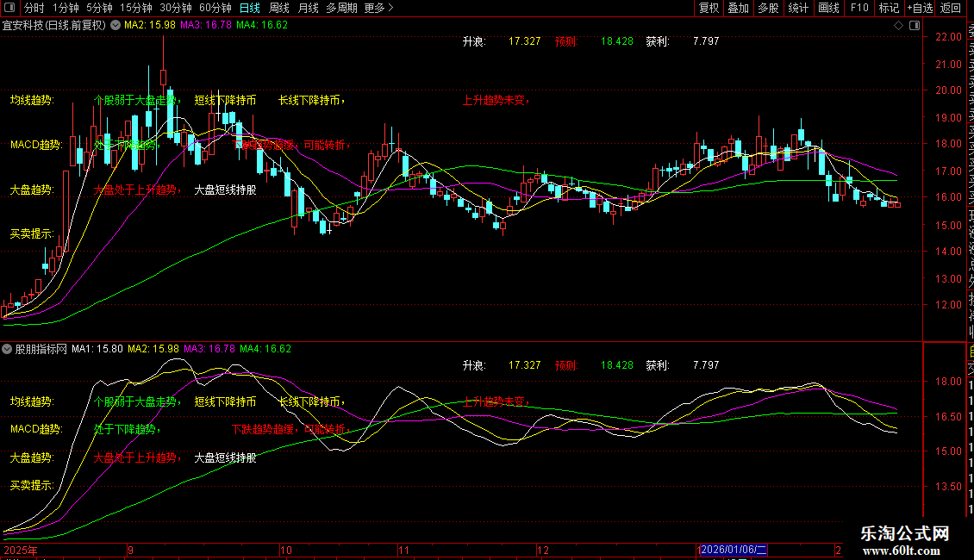
Task: Click MA2: 15.98 in the lower panel
Action: click(153, 349)
